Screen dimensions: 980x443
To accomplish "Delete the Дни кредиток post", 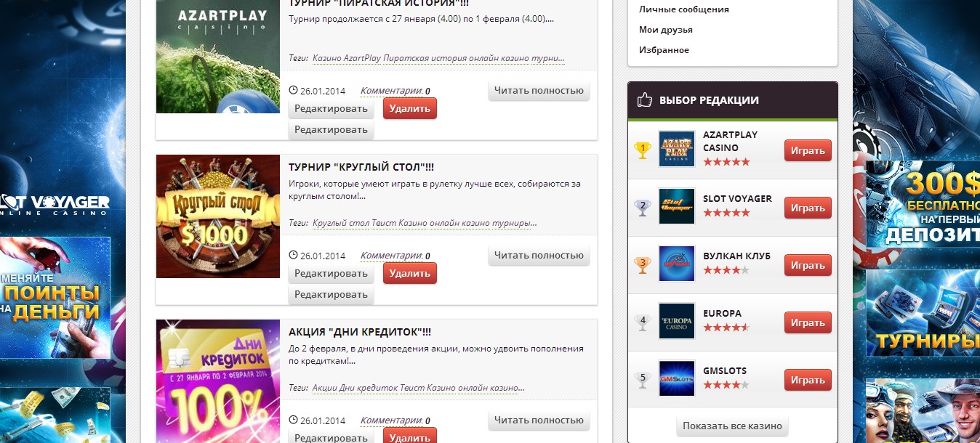I will (x=410, y=436).
